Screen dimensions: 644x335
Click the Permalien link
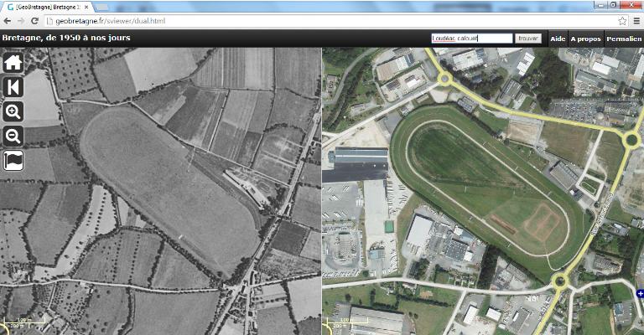coord(623,39)
